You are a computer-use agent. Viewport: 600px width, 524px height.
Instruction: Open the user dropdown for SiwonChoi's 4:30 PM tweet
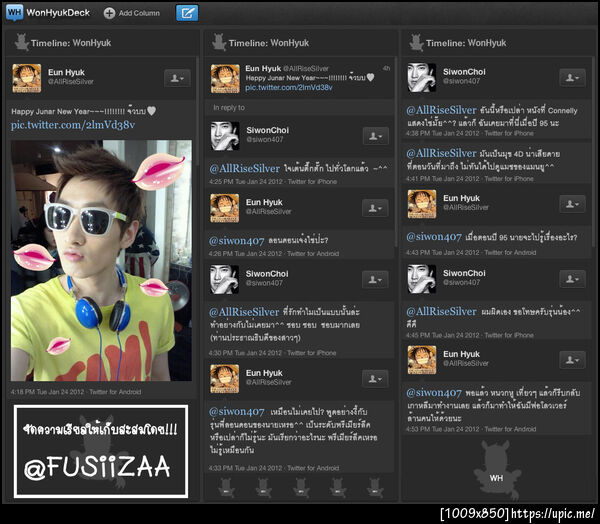click(375, 280)
